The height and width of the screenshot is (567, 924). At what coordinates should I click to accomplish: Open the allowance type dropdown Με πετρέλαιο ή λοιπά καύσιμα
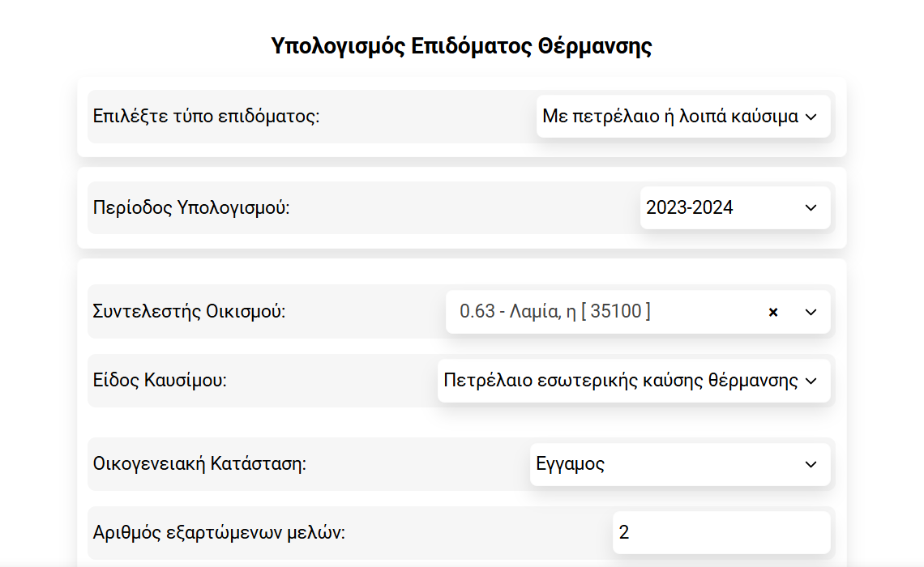tap(671, 117)
